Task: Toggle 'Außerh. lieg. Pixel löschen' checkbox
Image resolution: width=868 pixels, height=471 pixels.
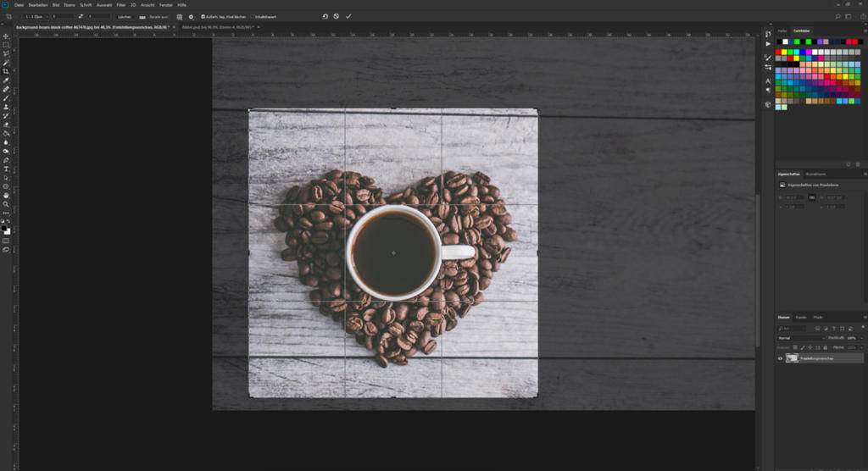Action: pos(203,17)
